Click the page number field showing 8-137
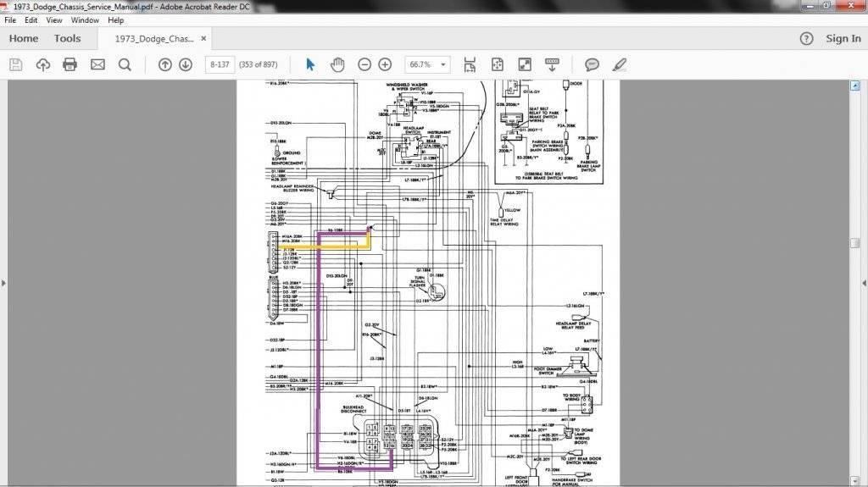The image size is (868, 487). (x=220, y=64)
